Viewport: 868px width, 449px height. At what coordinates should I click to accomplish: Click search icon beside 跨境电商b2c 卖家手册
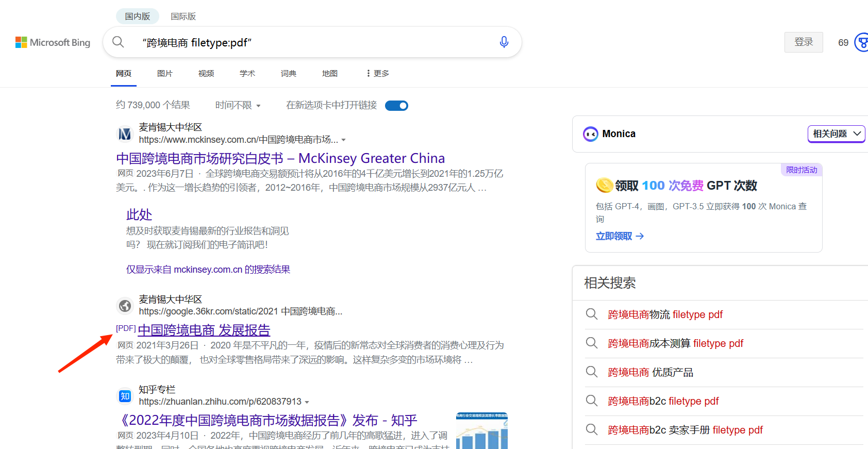click(592, 429)
